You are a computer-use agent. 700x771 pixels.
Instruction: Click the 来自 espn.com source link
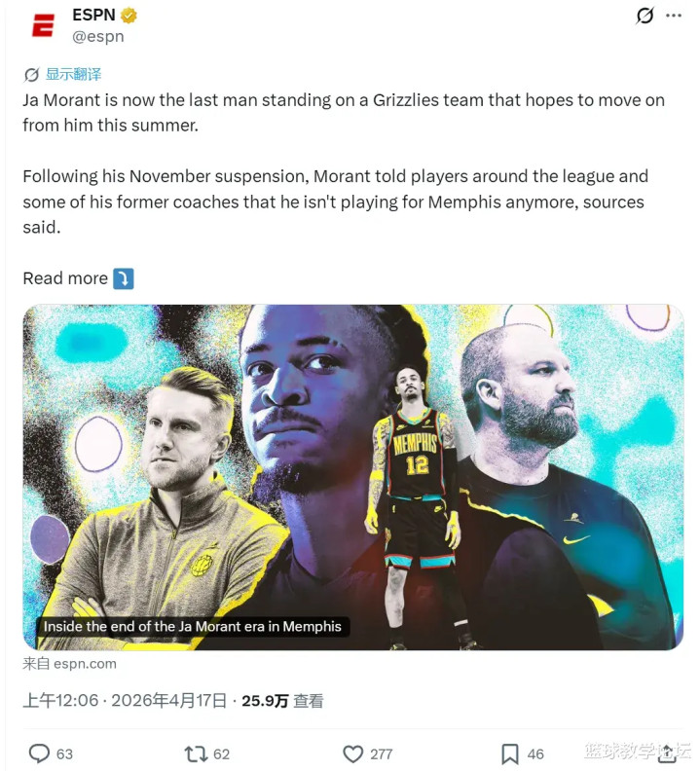click(69, 664)
